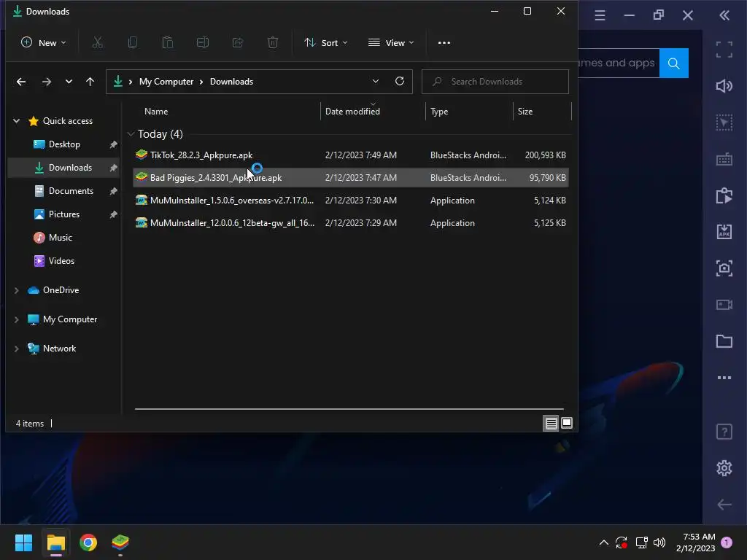Screen dimensions: 747x560
Task: Select MuMuInstaller_1.5.0.6_overseas file
Action: click(351, 201)
